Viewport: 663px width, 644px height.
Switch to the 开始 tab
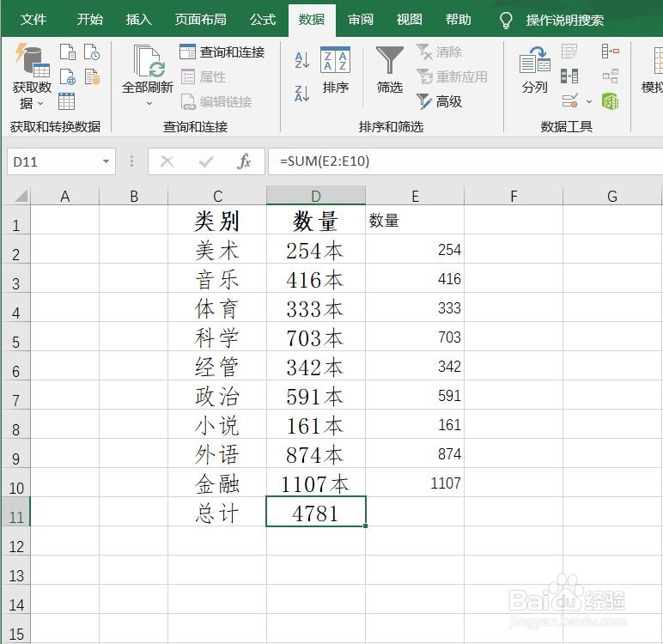tap(89, 20)
